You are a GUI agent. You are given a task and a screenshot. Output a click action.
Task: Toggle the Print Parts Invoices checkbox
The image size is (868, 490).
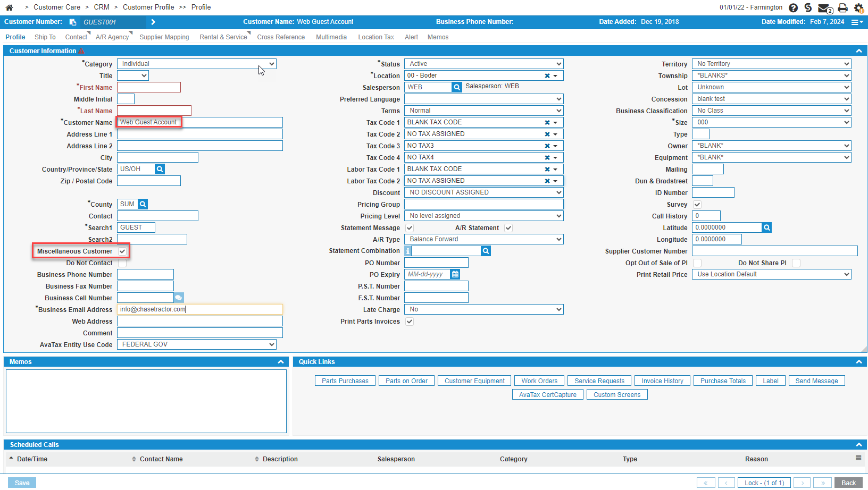click(x=410, y=322)
